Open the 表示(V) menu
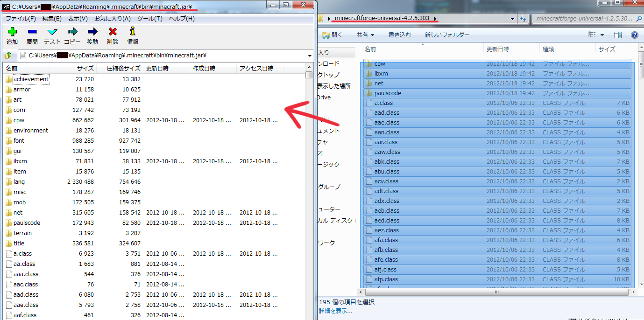The width and height of the screenshot is (644, 320). click(x=78, y=19)
